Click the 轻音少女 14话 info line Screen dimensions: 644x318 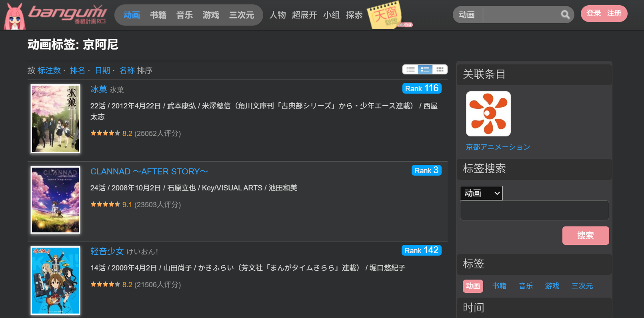pyautogui.click(x=248, y=268)
